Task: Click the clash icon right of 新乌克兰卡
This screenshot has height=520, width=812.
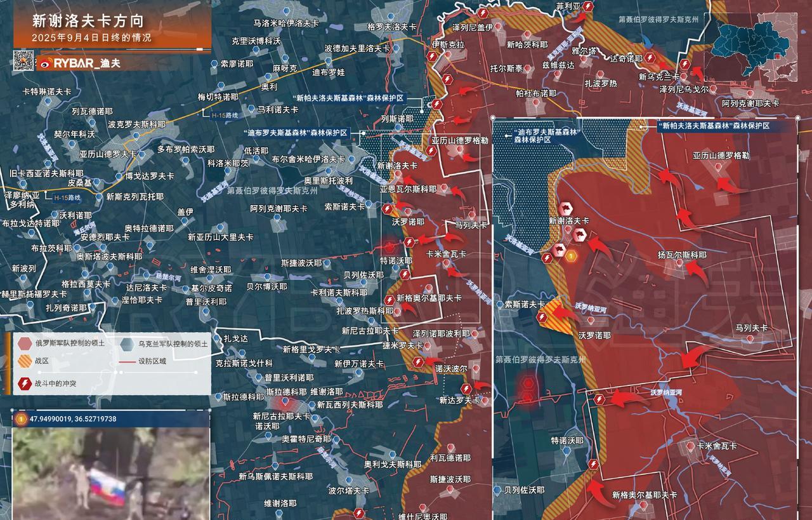Action: [x=685, y=65]
